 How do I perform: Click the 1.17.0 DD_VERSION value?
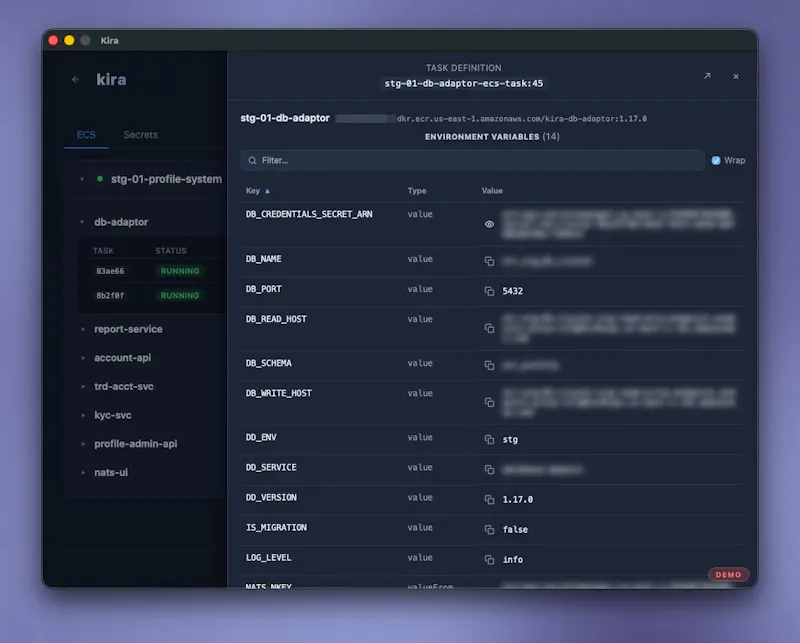point(518,500)
